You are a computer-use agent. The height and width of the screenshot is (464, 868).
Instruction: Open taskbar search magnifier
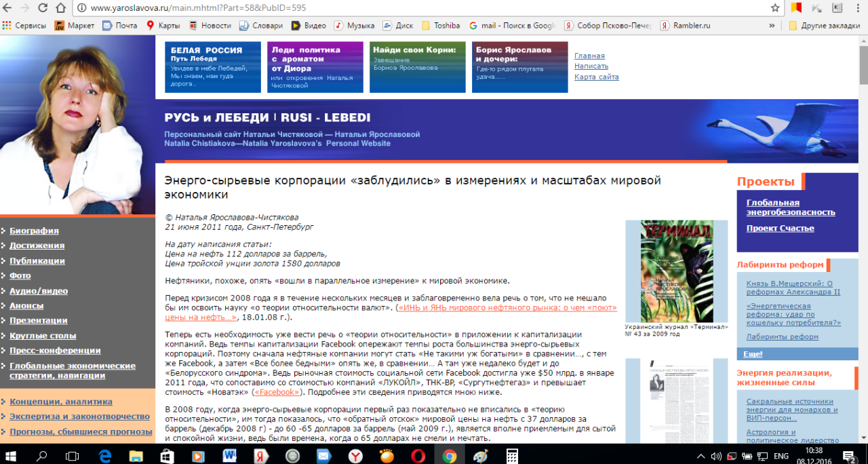(x=42, y=455)
